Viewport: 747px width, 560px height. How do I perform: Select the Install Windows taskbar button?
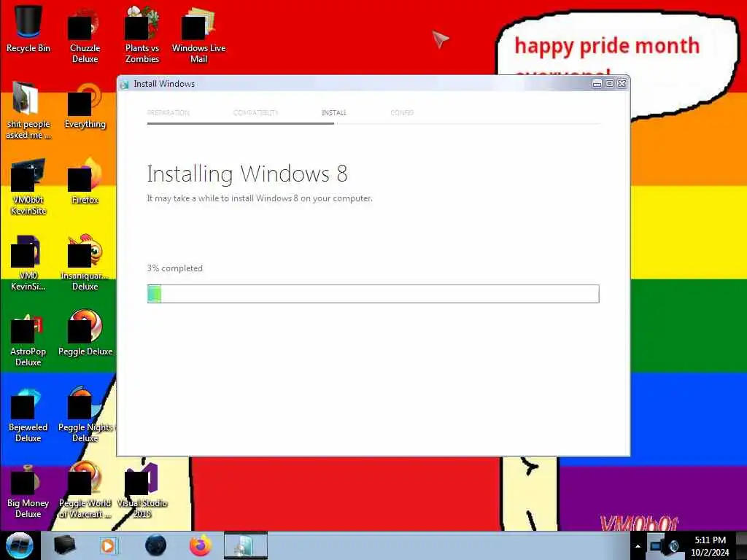(x=246, y=545)
